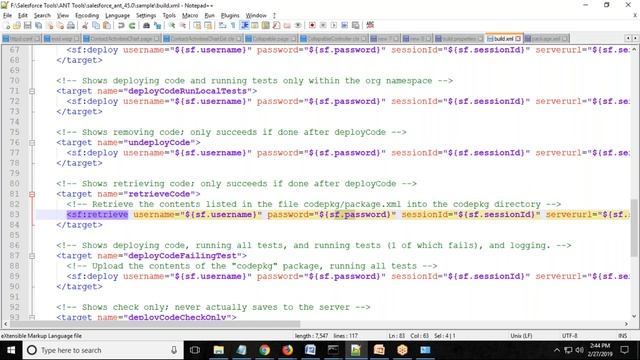Click the taskbar search box
This screenshot has width=640, height=360.
pos(103,350)
